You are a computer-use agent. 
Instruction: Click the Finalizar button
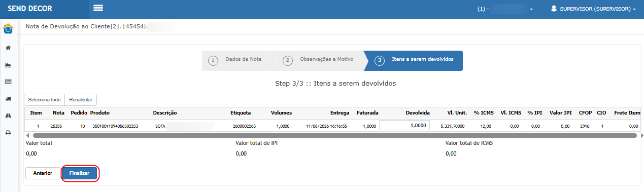[80, 173]
